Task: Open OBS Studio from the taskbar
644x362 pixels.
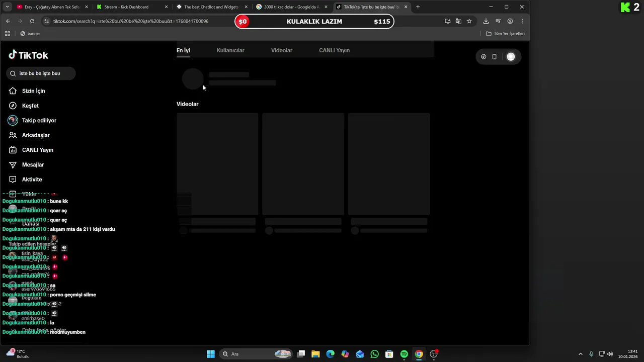Action: coord(434,354)
